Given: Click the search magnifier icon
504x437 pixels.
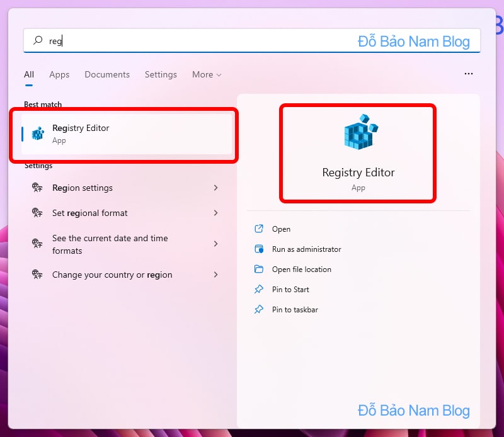Looking at the screenshot, I should 38,40.
